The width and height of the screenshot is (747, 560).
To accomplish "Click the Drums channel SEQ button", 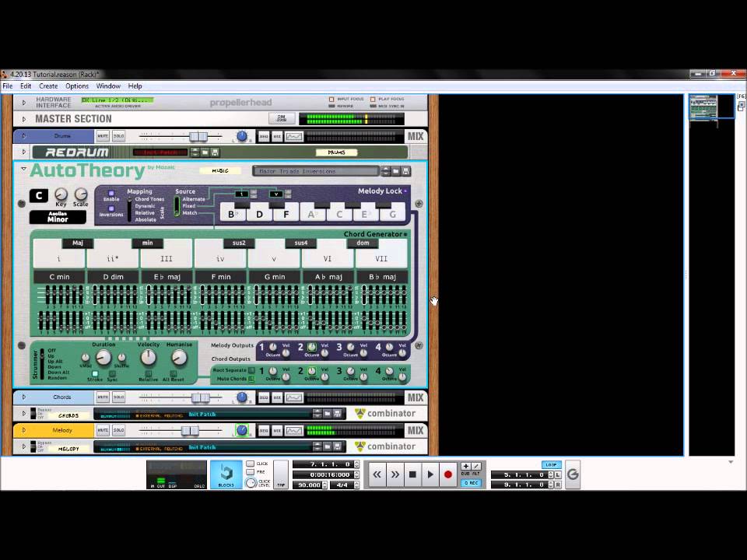I will click(x=264, y=137).
